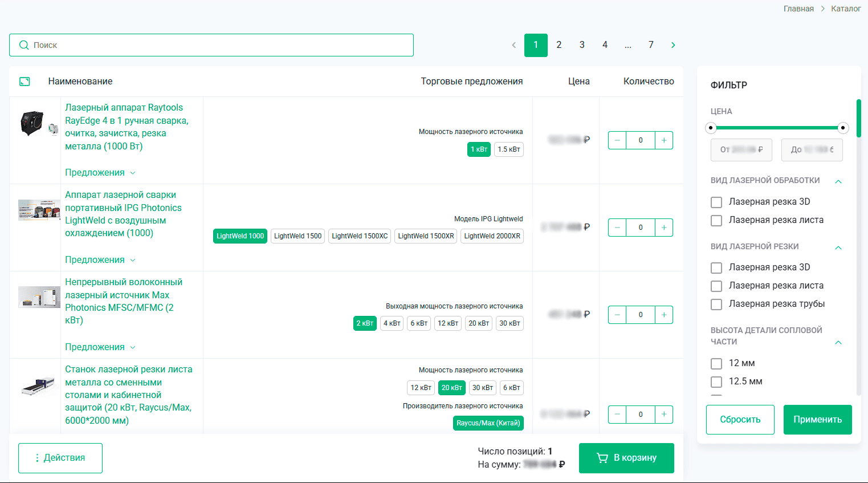This screenshot has height=483, width=868.
Task: Click the expand-table icon beside Наименование
Action: (25, 82)
